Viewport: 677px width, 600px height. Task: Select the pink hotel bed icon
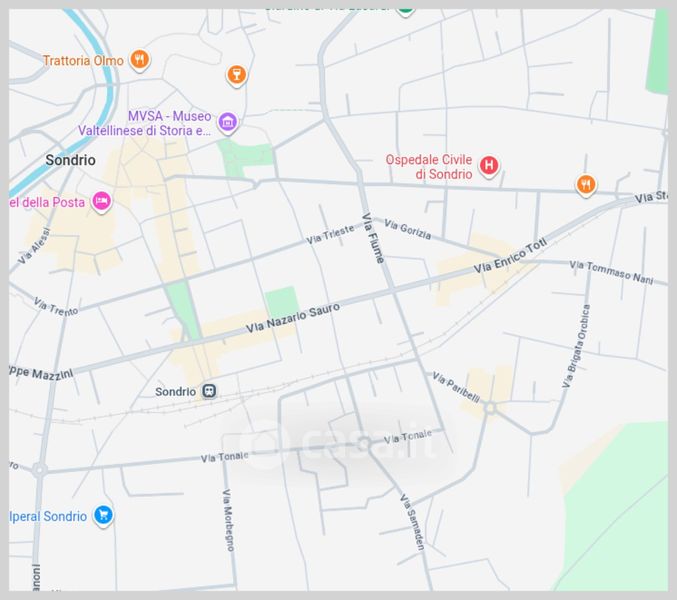tap(101, 202)
